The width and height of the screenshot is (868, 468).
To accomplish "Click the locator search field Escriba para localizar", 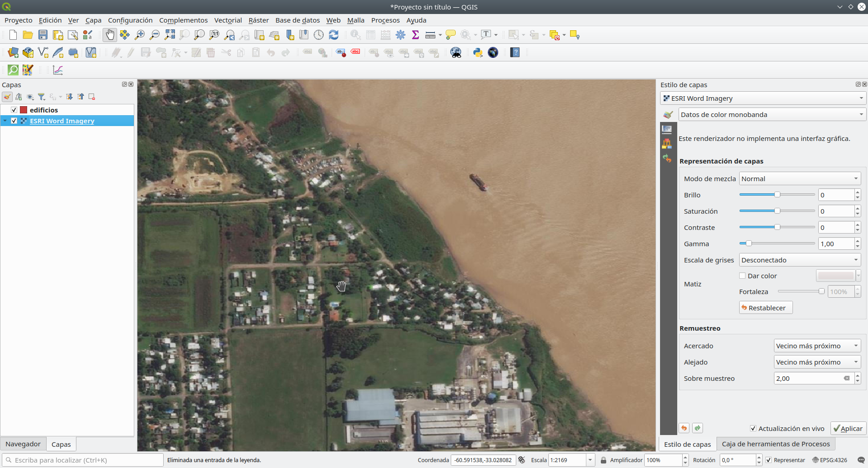I will (x=83, y=460).
